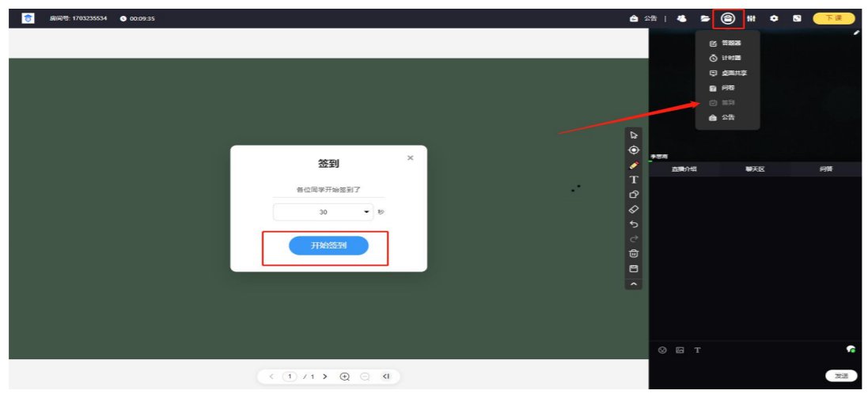Open the emoji picker in chat
868x398 pixels.
[x=661, y=350]
